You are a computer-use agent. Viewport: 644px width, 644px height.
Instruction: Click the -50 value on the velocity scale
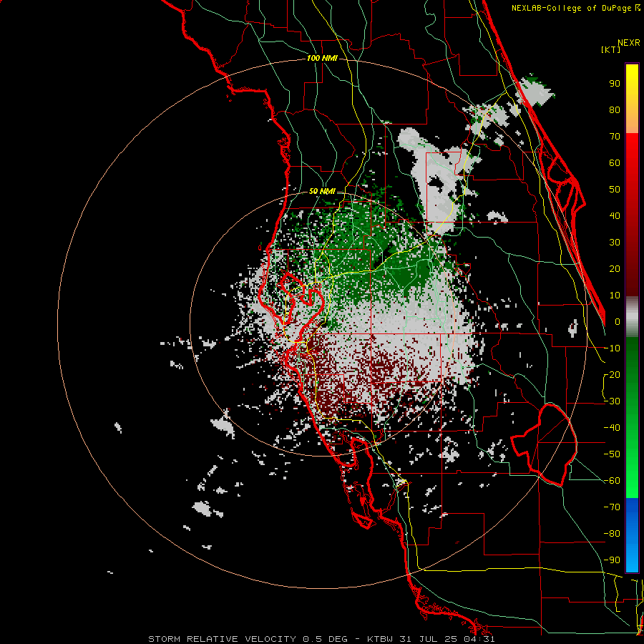tap(612, 454)
